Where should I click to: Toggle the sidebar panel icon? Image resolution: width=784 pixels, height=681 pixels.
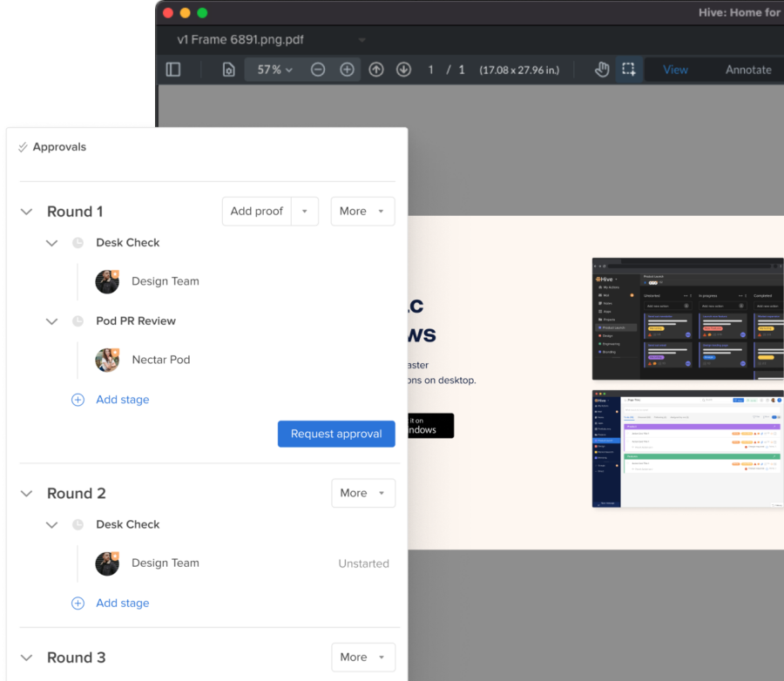pyautogui.click(x=173, y=69)
